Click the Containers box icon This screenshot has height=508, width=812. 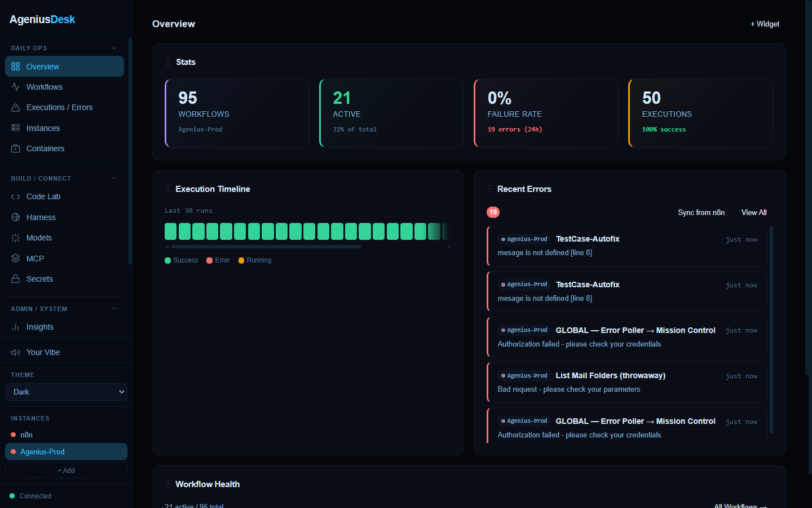pos(15,148)
